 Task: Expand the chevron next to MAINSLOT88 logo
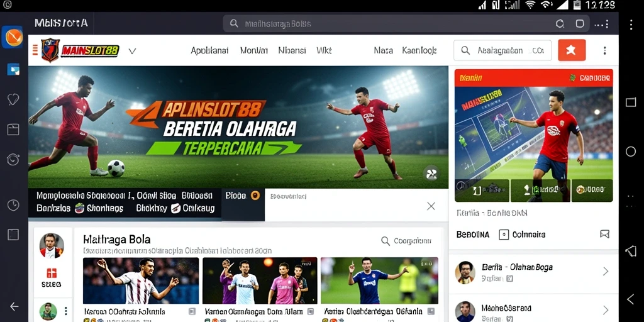pos(132,51)
